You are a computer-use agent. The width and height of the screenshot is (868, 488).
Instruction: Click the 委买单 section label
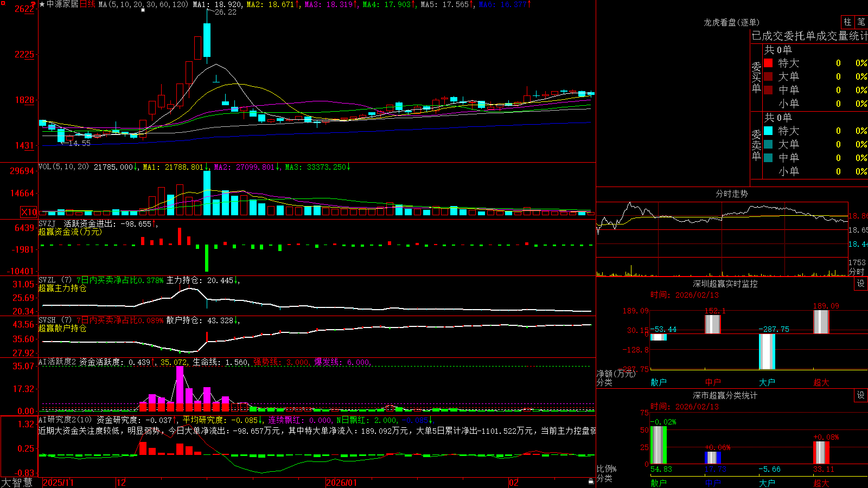(756, 78)
